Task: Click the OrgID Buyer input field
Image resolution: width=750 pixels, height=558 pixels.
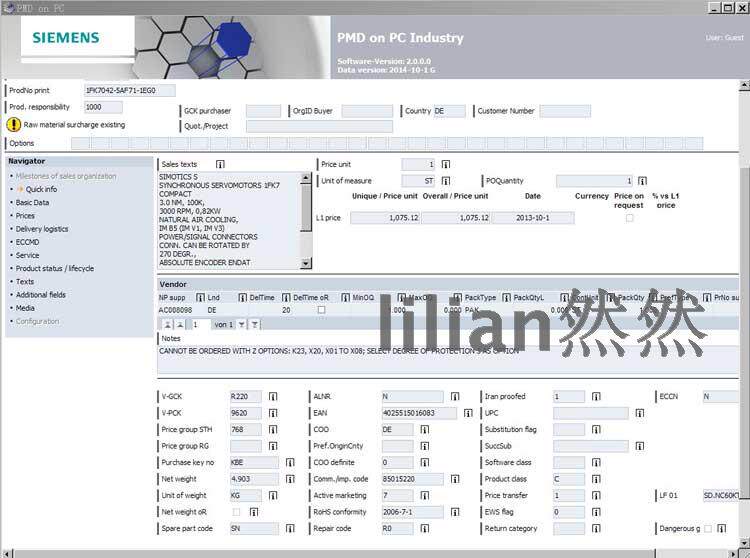Action: 367,111
